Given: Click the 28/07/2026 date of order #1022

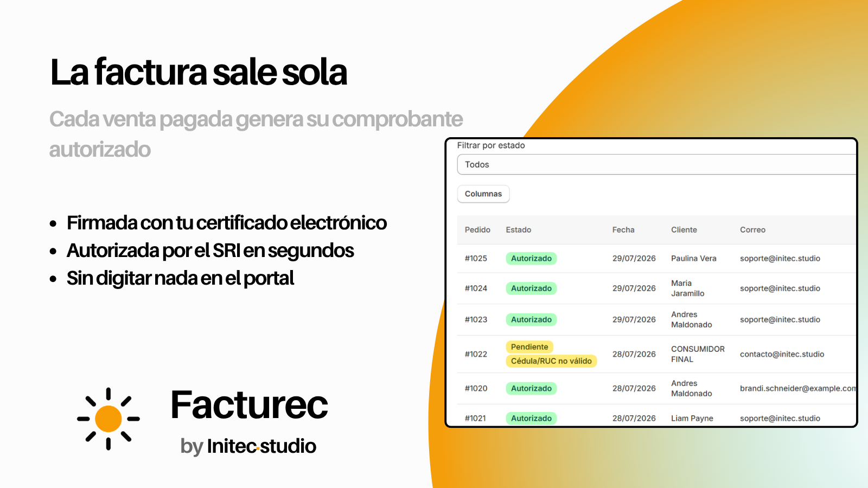Looking at the screenshot, I should tap(634, 354).
